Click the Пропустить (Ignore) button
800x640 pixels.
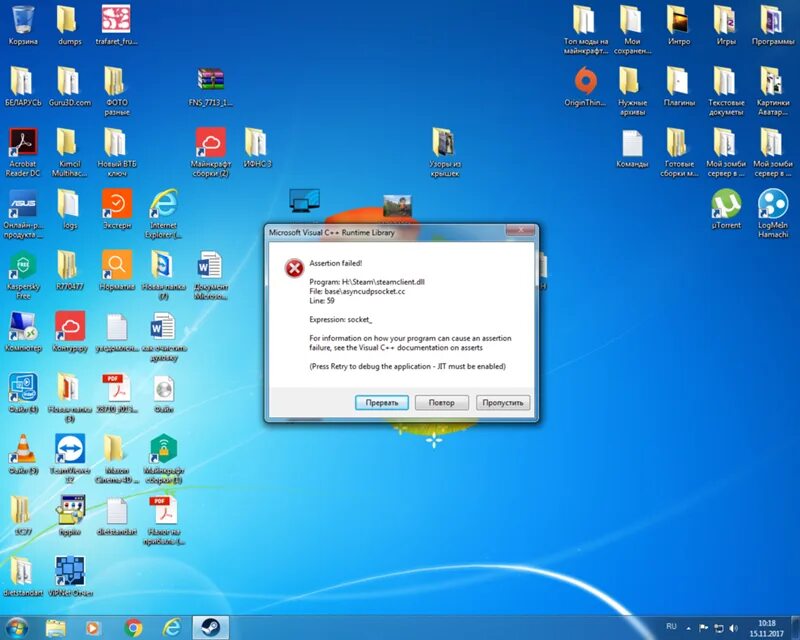point(503,403)
